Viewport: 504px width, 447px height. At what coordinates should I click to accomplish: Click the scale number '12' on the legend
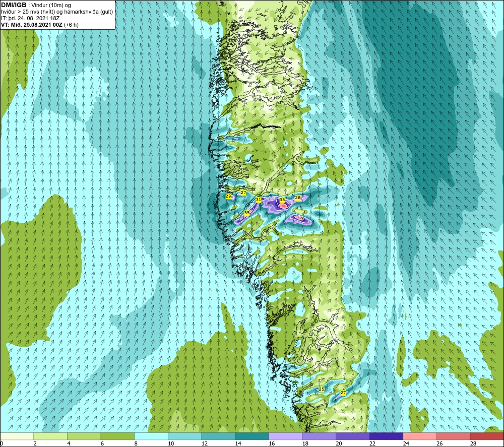coord(205,444)
